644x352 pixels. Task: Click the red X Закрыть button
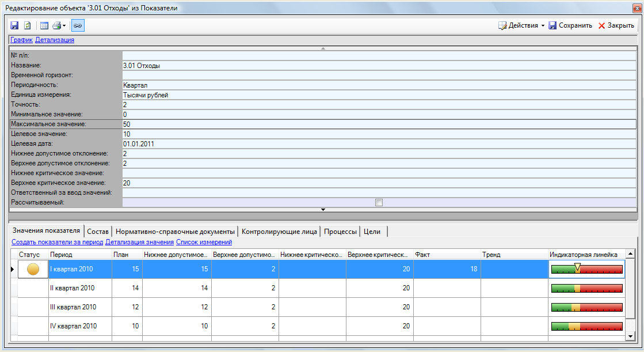tap(616, 25)
